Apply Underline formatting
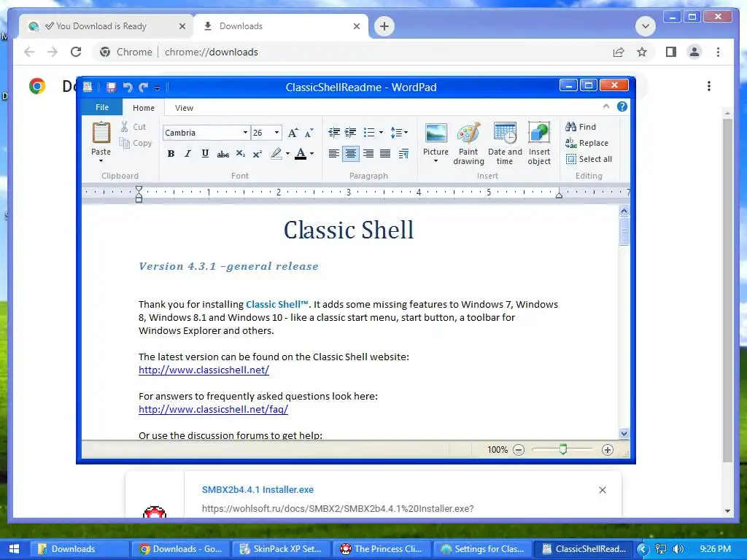 pyautogui.click(x=205, y=154)
